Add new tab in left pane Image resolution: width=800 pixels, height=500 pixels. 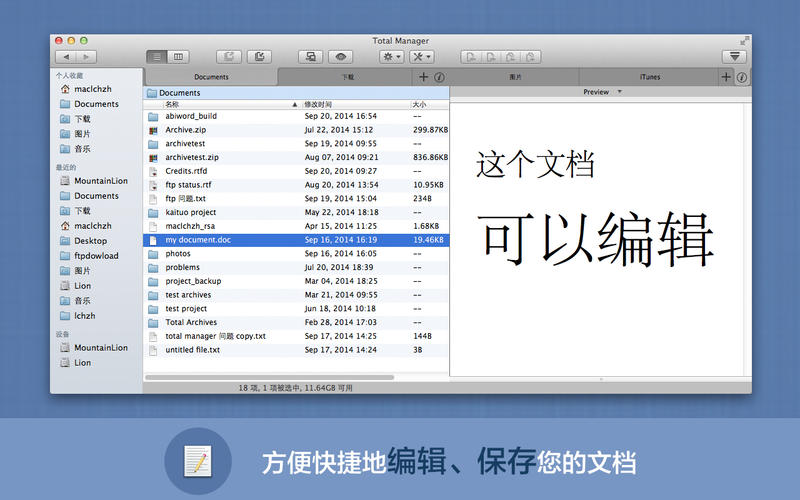click(x=424, y=77)
